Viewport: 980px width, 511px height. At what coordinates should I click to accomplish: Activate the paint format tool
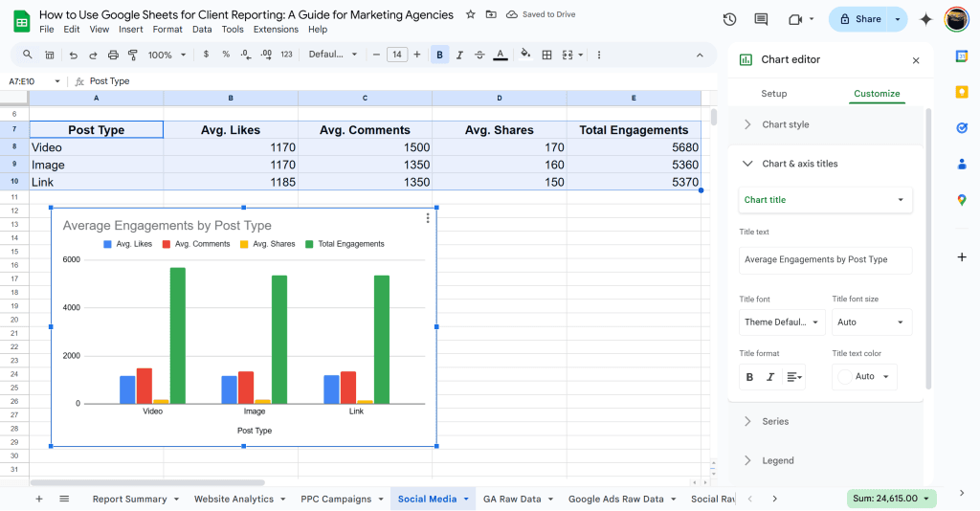pos(132,55)
